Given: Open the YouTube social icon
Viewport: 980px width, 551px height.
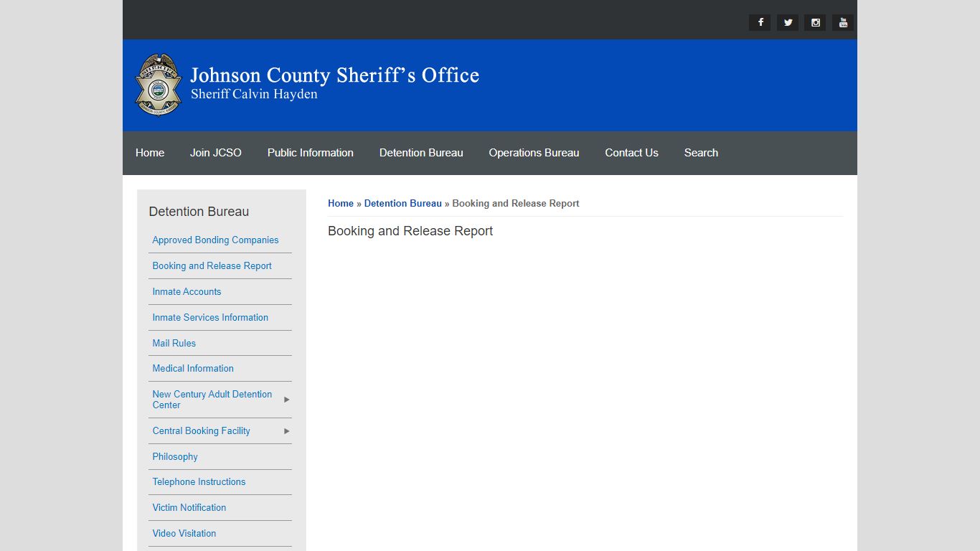Looking at the screenshot, I should tap(843, 22).
